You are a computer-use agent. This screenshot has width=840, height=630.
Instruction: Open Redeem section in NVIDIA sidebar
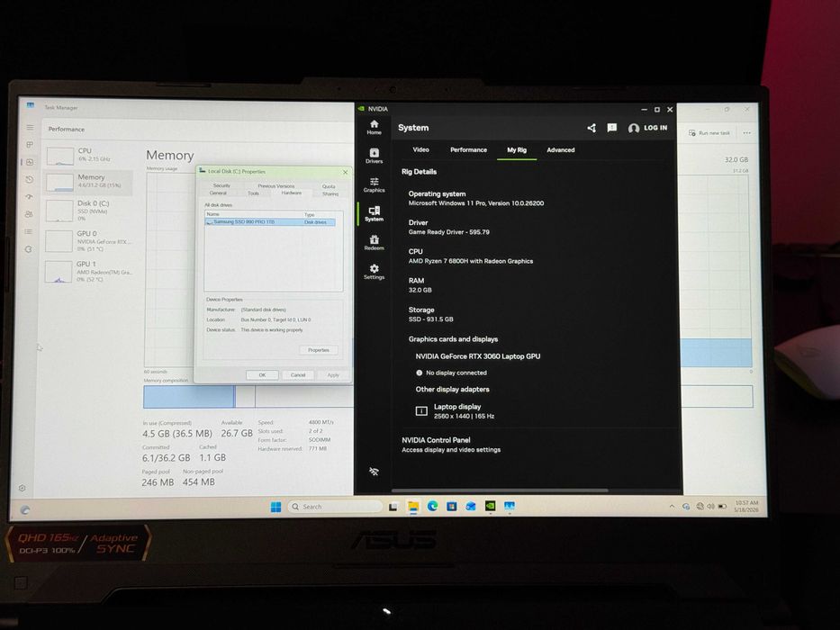(x=374, y=243)
